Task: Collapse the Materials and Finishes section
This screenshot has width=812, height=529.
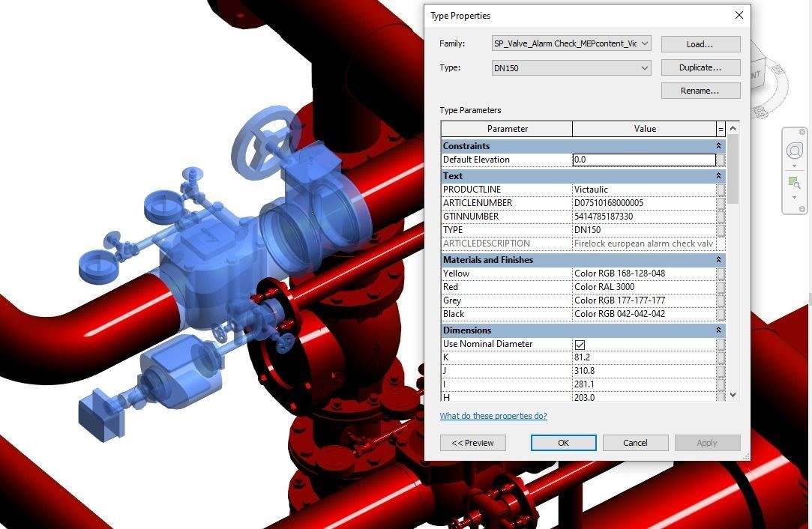Action: 718,259
